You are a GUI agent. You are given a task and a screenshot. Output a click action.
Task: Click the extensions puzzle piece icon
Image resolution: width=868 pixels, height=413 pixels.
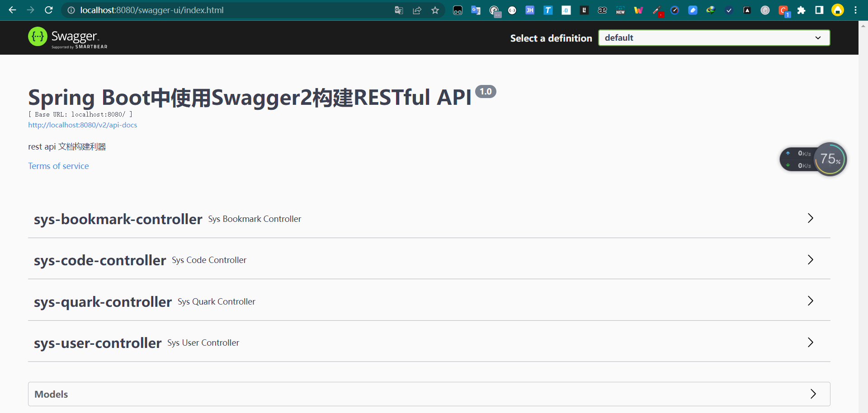802,10
